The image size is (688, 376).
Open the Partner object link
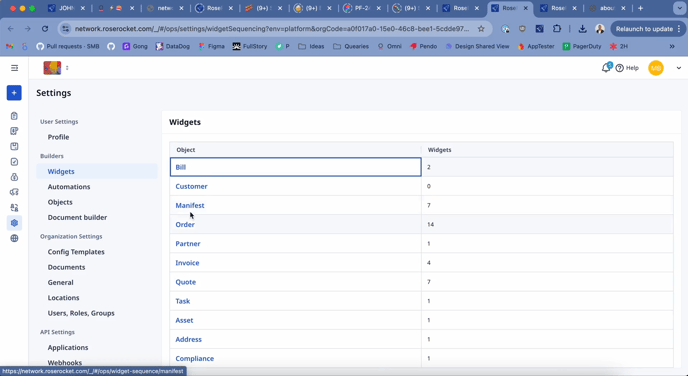(188, 244)
